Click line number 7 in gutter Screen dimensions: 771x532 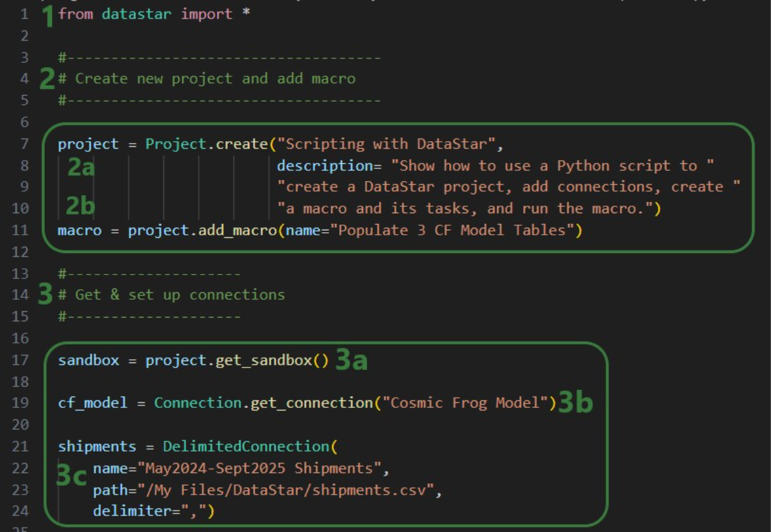24,144
